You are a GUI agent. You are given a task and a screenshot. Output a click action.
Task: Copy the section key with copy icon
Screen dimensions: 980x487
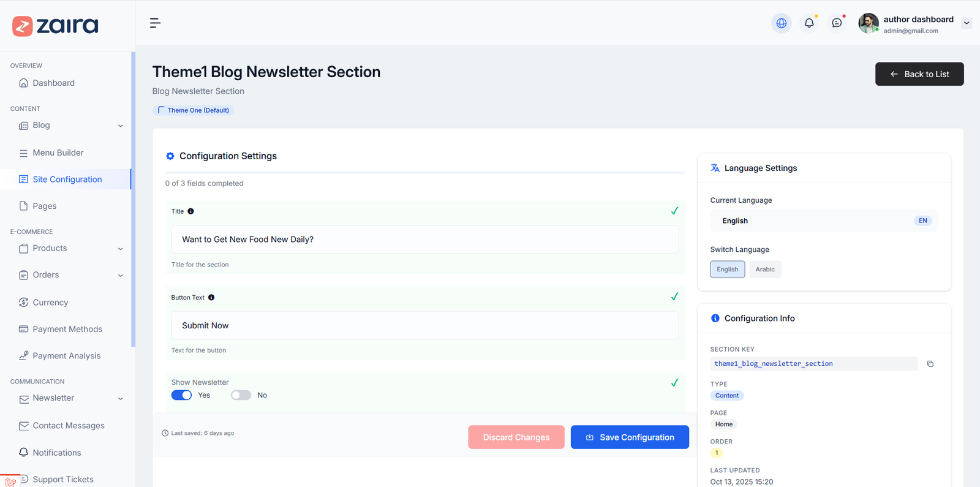pos(930,364)
